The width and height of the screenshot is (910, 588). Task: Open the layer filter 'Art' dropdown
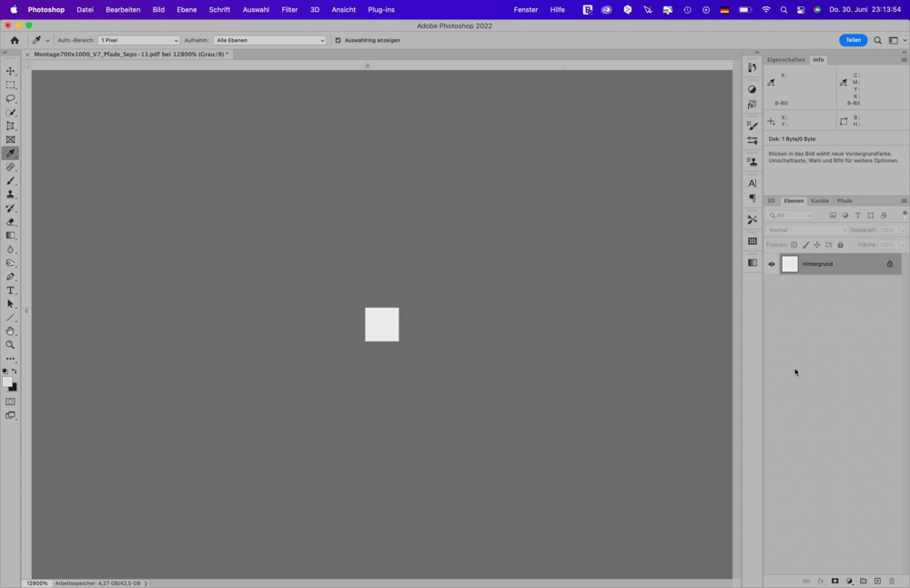[791, 216]
